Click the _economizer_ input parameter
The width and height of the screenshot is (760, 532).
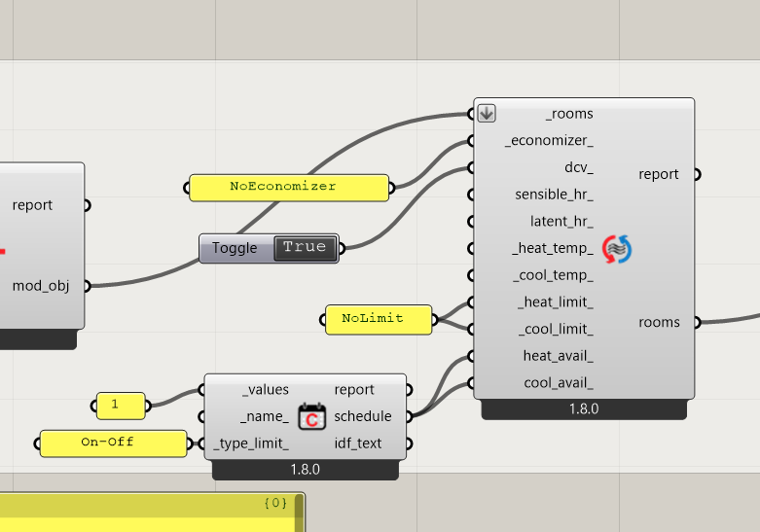549,140
